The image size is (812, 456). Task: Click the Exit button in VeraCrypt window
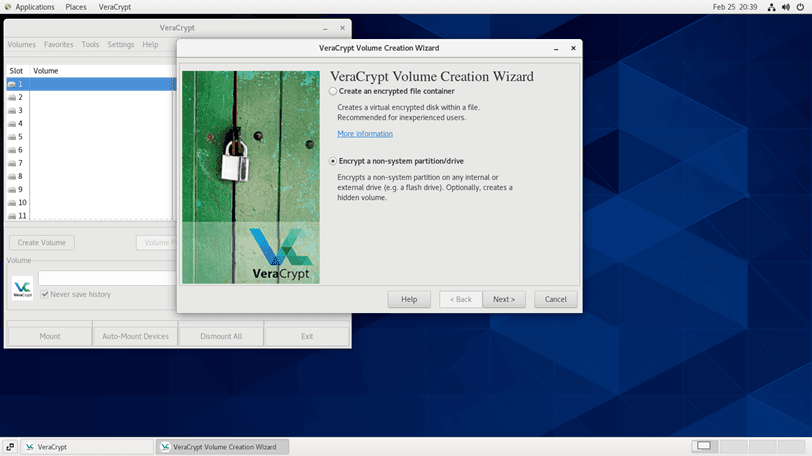(307, 336)
